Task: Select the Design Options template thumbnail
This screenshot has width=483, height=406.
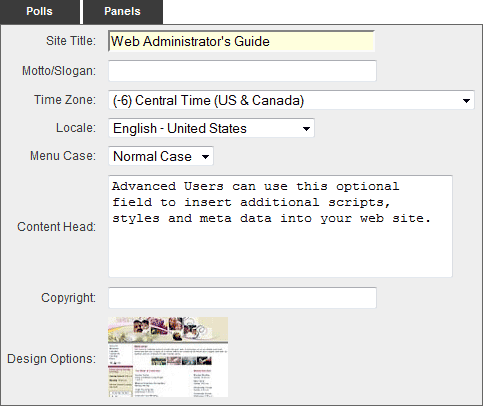Action: pos(168,357)
